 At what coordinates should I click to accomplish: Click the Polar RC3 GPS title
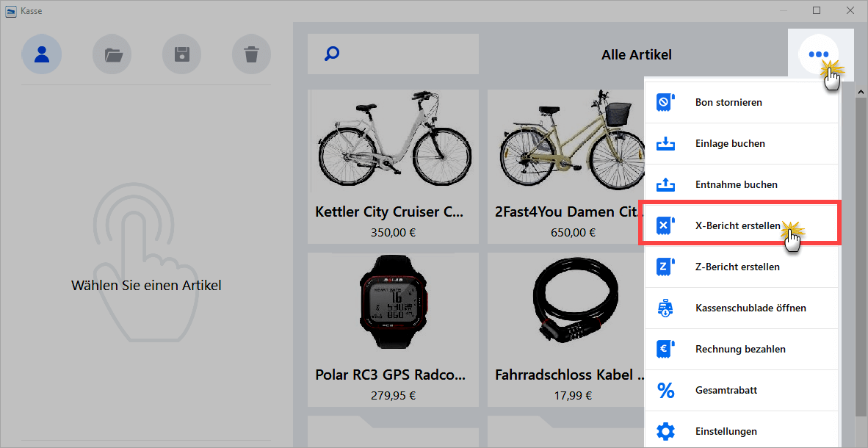coord(390,375)
